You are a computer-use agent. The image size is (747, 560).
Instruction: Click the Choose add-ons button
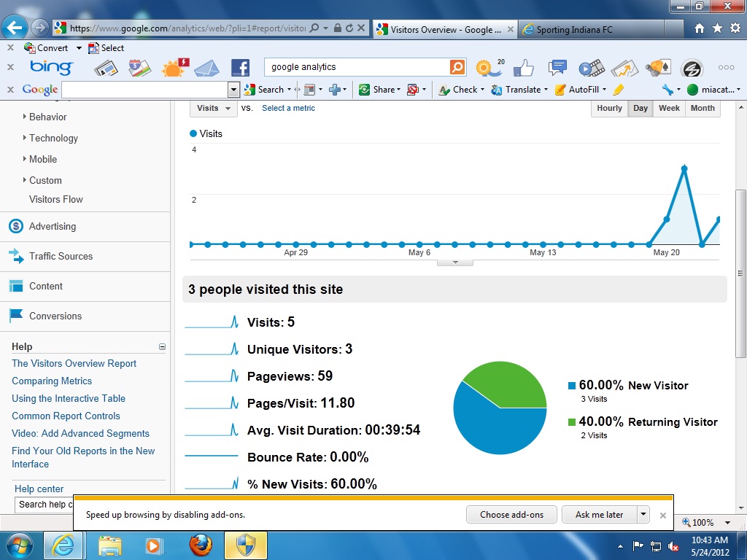(511, 514)
